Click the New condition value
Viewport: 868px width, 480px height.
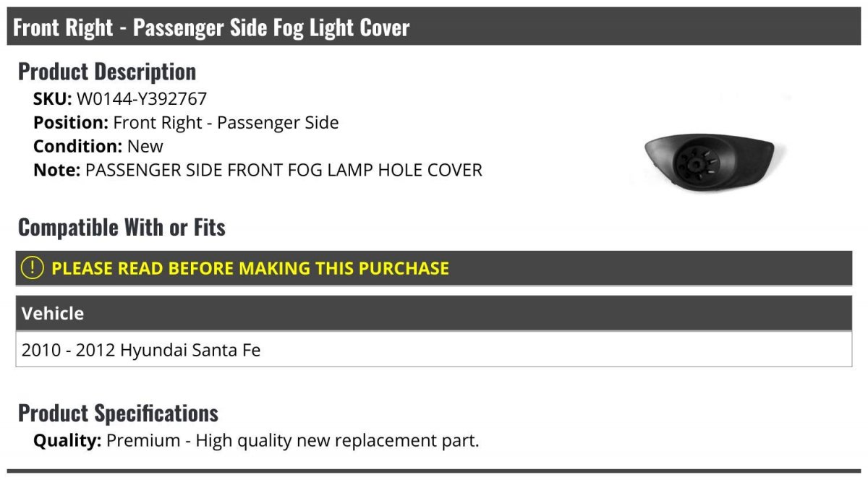[145, 147]
